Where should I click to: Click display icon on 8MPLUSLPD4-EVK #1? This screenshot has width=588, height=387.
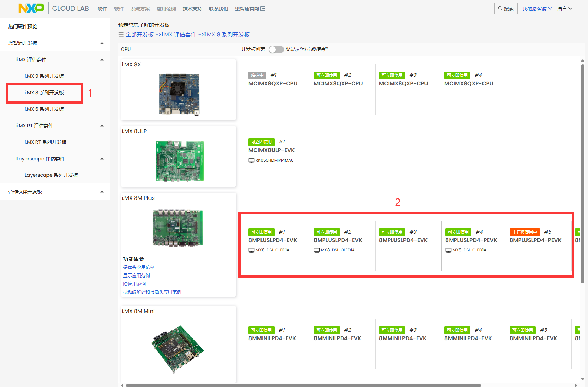[252, 250]
